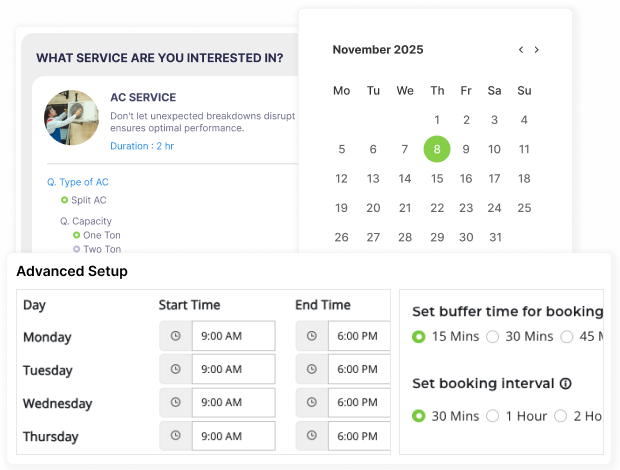The height and width of the screenshot is (470, 620).
Task: Click the clock icon for Monday end time
Action: tap(312, 336)
